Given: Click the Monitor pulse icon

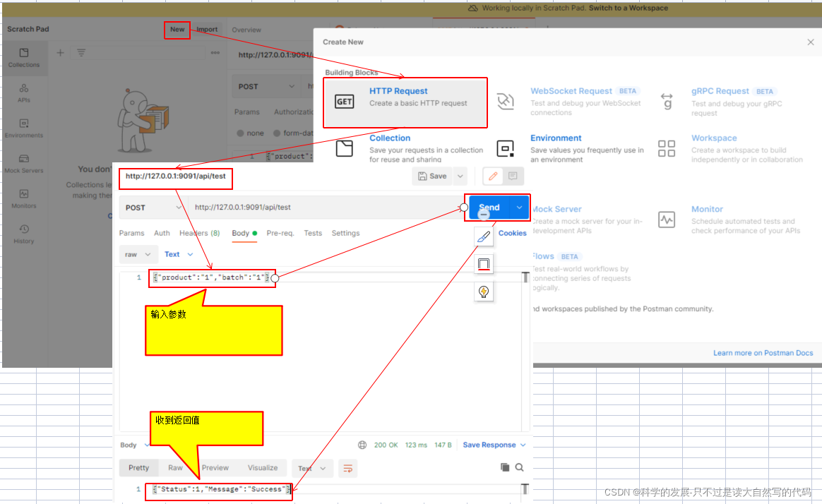Looking at the screenshot, I should coord(667,219).
